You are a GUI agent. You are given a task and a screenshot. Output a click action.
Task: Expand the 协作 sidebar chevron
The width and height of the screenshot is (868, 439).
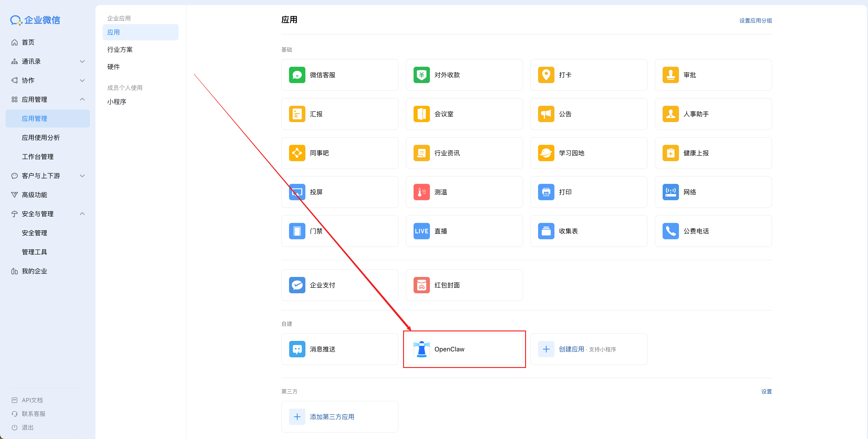[82, 80]
